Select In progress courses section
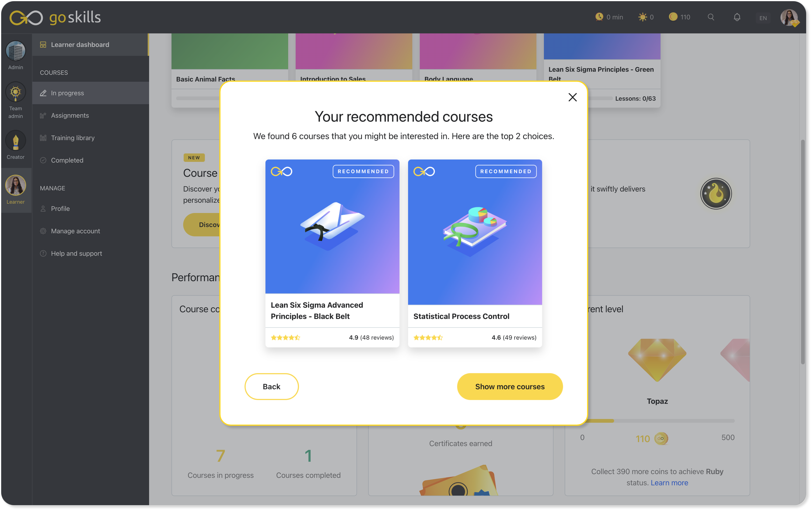 tap(68, 92)
